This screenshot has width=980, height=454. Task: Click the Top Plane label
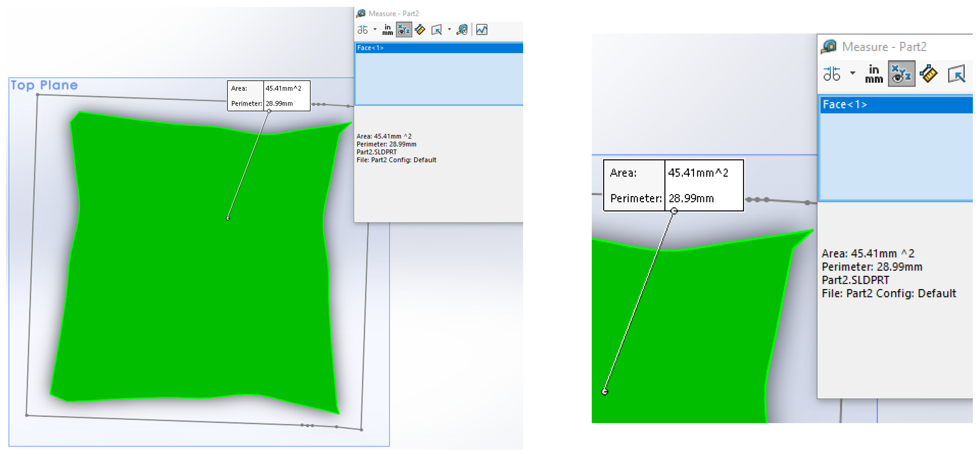[x=44, y=85]
